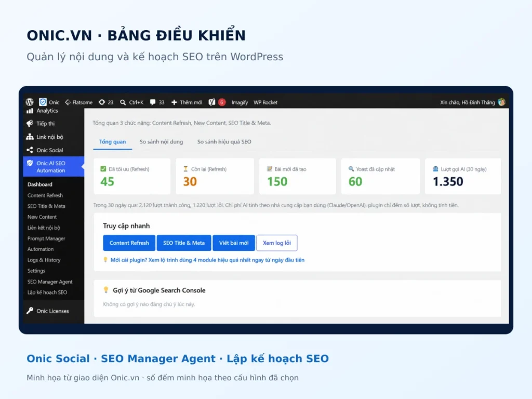Image resolution: width=532 pixels, height=399 pixels.
Task: Click the Yoast đã cập nhật card showing 60
Action: click(380, 176)
